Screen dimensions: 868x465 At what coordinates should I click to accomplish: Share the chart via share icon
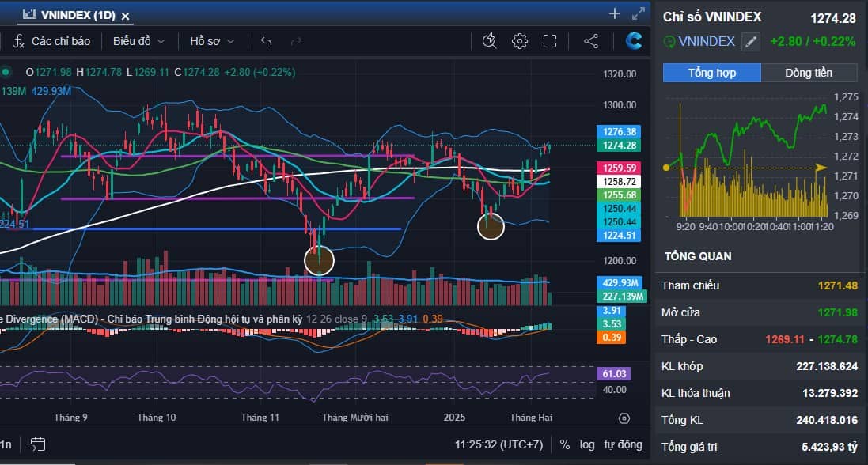pos(590,41)
